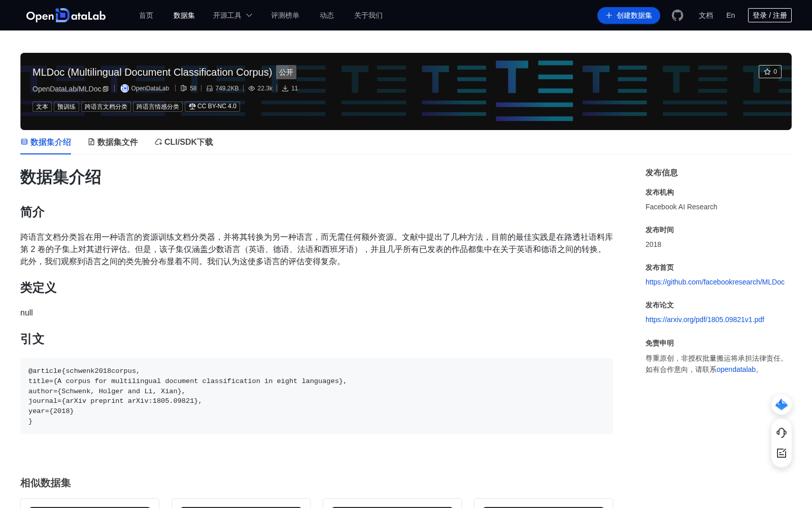Image resolution: width=812 pixels, height=508 pixels.
Task: Click the OpenDataLab publisher name
Action: point(150,88)
